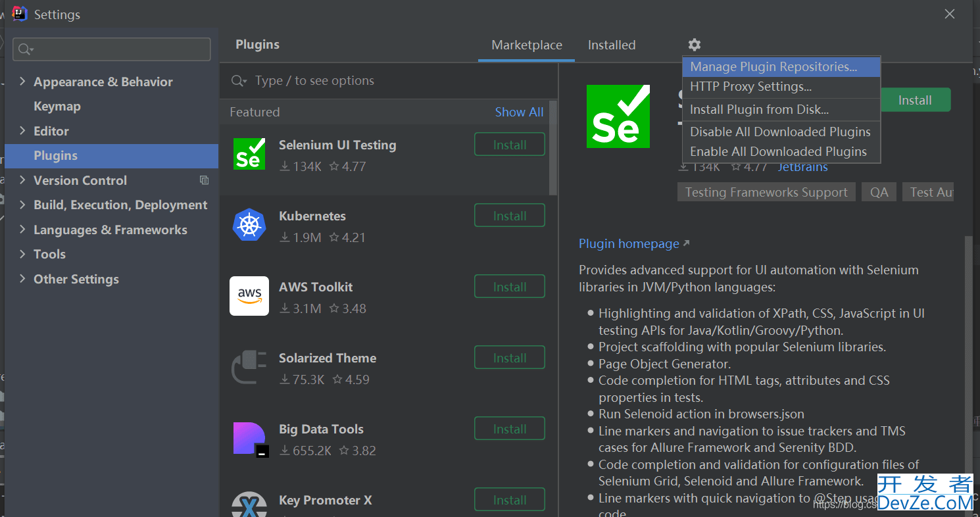Click the Kubernetes plugin name
This screenshot has height=517, width=980.
point(312,216)
